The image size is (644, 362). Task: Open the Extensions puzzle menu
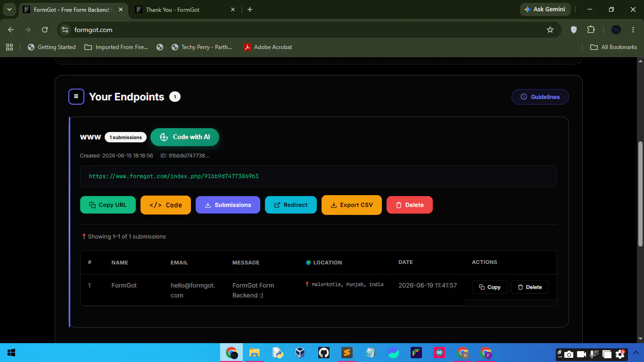coord(591,30)
